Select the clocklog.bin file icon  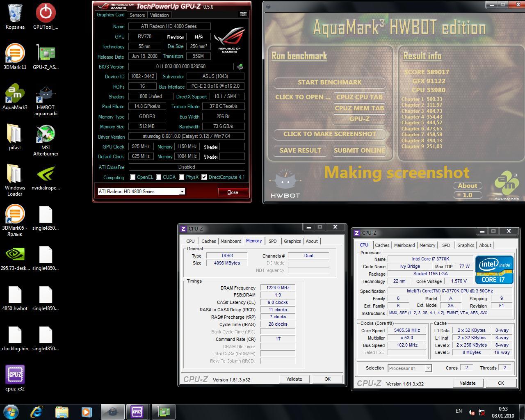tap(15, 338)
